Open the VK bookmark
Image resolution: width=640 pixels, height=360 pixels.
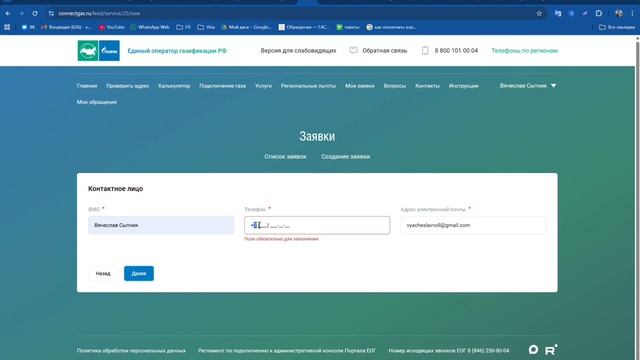point(28,27)
